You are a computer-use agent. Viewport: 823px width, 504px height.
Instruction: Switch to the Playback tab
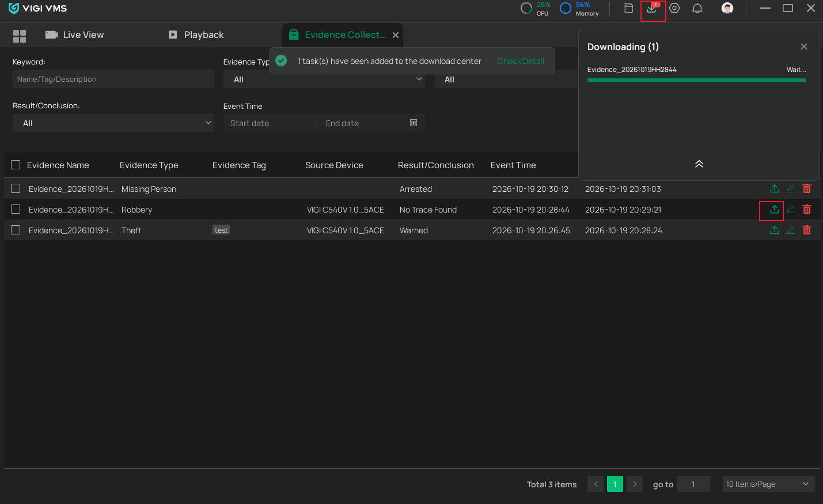pos(196,35)
